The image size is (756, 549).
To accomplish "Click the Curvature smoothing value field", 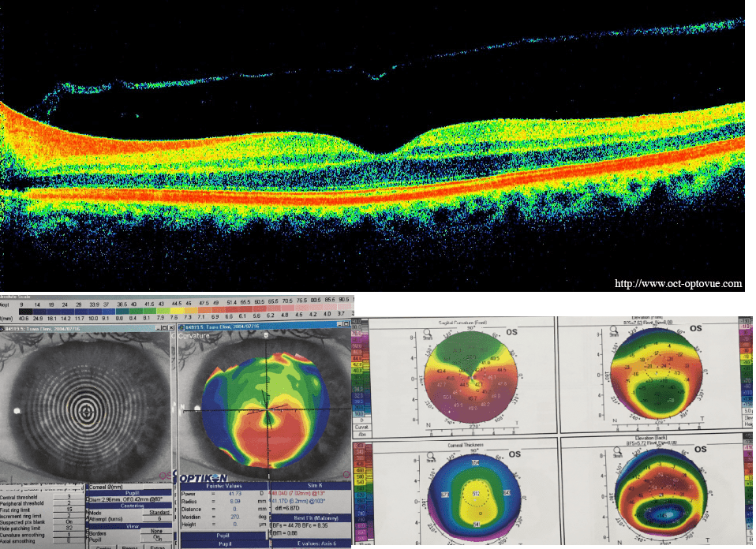I will pyautogui.click(x=69, y=535).
